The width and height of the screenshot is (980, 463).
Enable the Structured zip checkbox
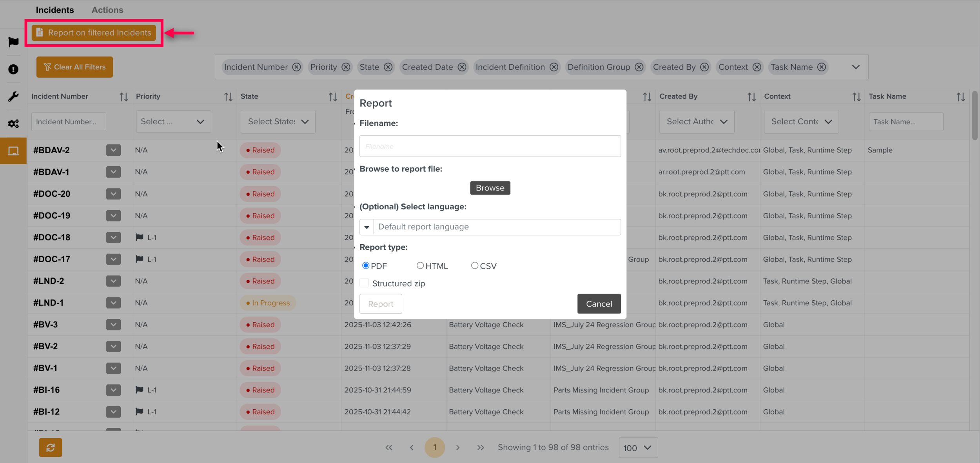365,283
